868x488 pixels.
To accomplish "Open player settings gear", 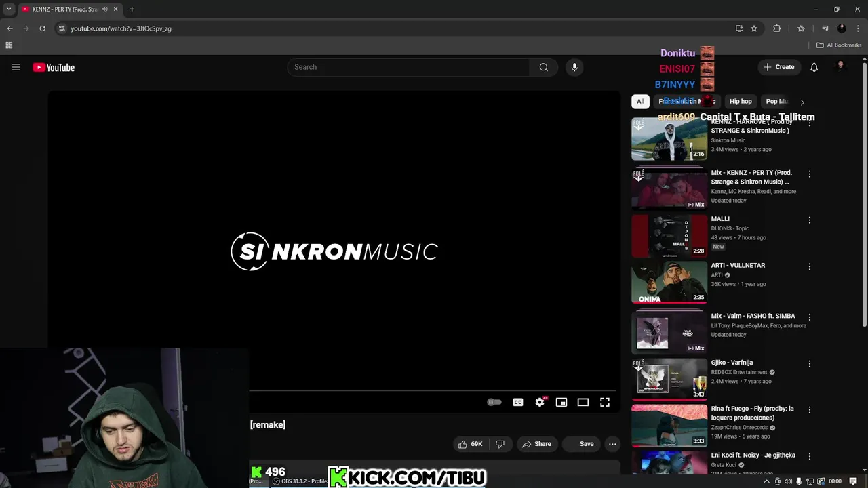I will (540, 402).
